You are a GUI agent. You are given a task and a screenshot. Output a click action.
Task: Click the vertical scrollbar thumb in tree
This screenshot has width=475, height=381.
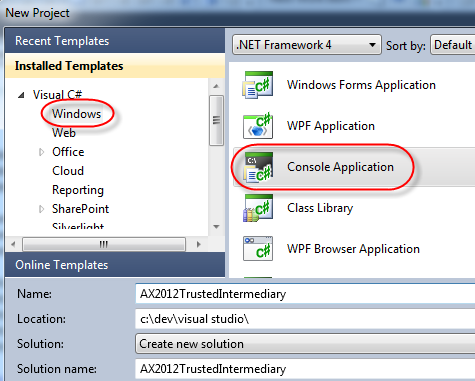pos(216,120)
